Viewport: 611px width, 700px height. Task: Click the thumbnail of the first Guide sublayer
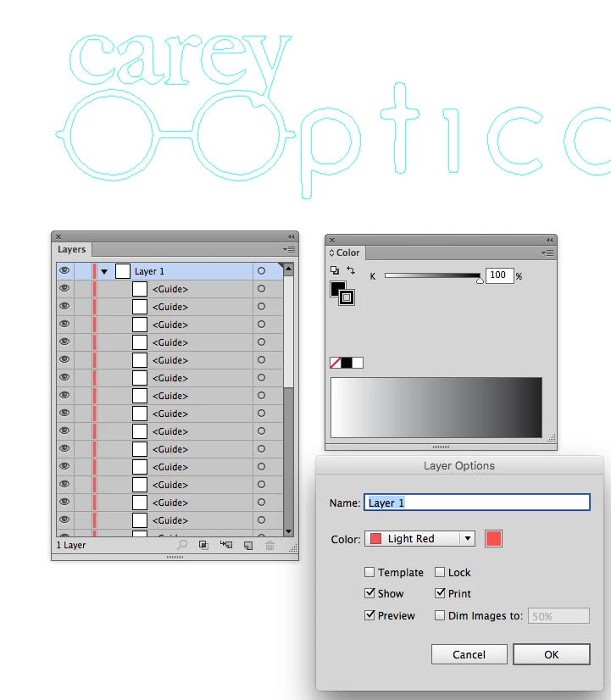pos(140,289)
